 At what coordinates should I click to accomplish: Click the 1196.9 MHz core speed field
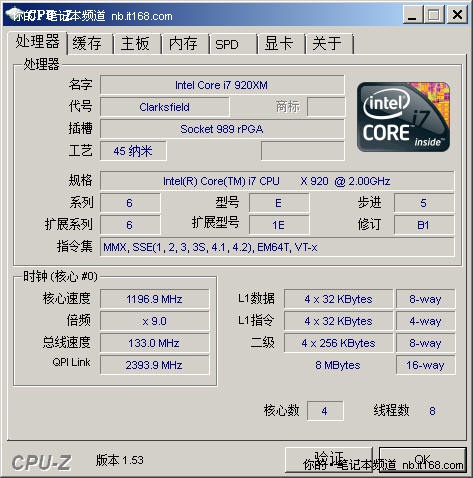pos(155,299)
